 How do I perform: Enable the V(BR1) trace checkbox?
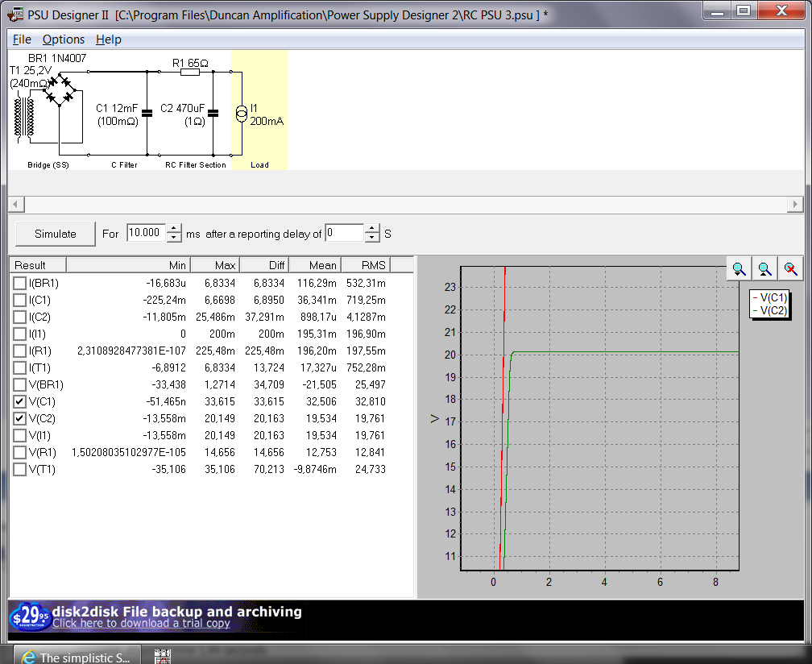[x=19, y=385]
